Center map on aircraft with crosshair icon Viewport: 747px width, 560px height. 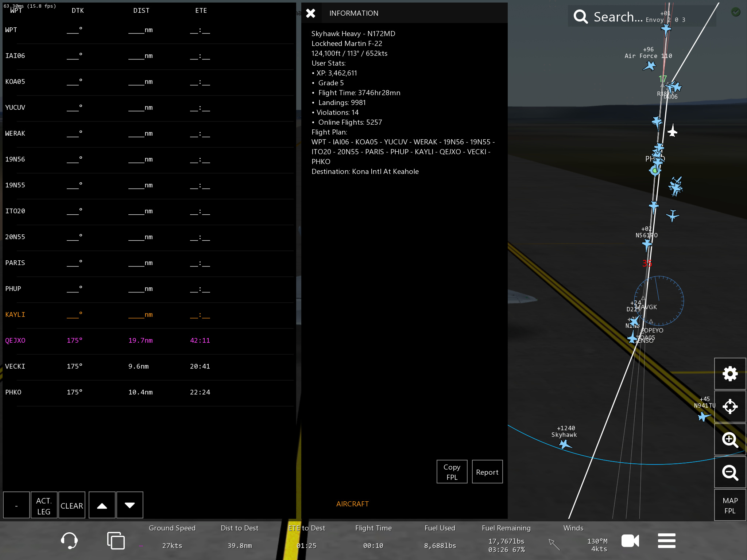[x=730, y=407]
